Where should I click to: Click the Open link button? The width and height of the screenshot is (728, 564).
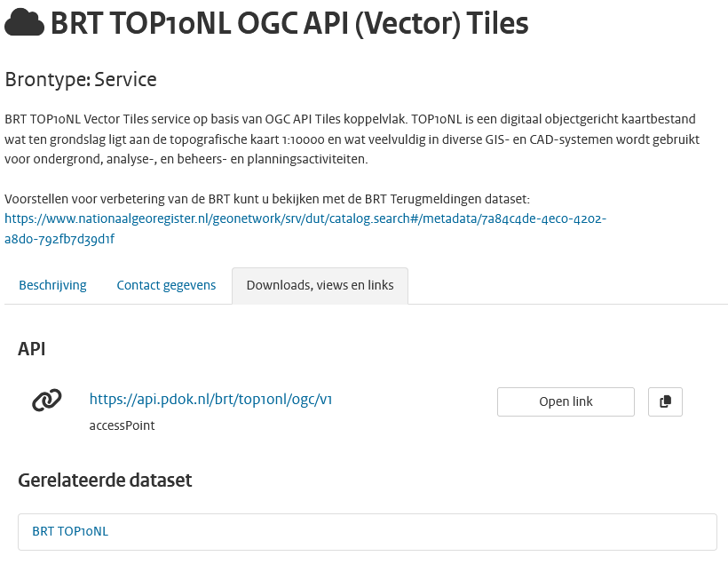(566, 401)
